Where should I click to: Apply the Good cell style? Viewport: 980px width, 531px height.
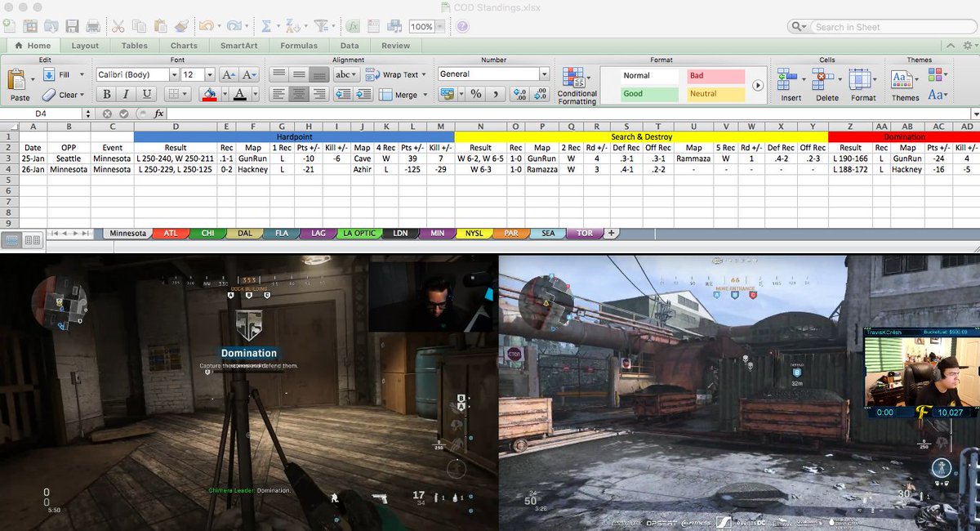coord(649,94)
